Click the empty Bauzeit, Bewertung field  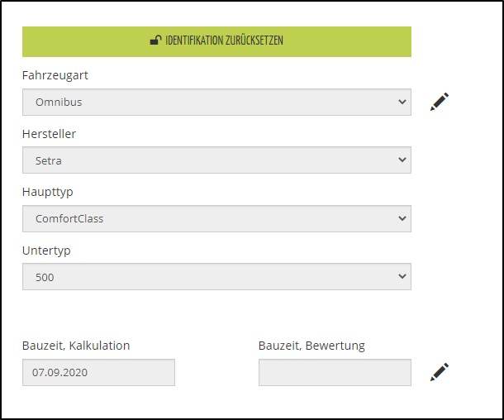click(335, 373)
